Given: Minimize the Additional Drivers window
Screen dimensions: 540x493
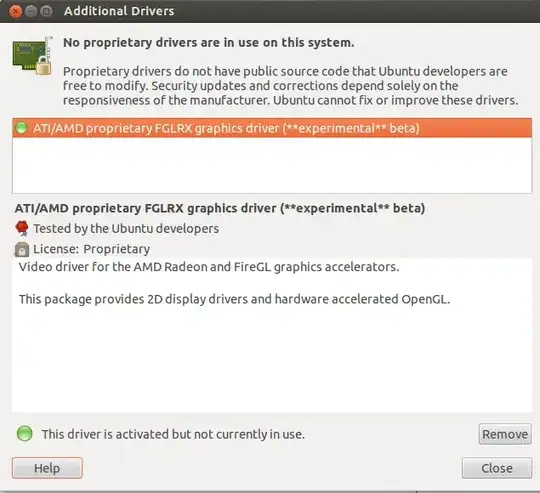Looking at the screenshot, I should (x=31, y=11).
